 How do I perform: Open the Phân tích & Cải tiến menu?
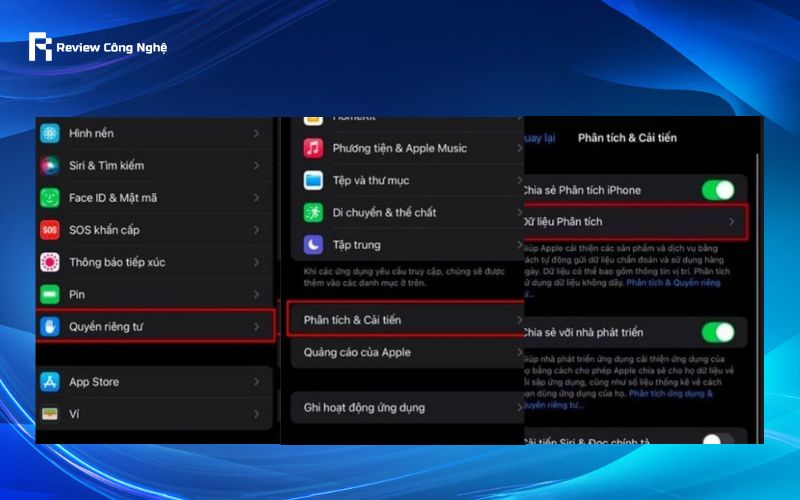[x=407, y=319]
